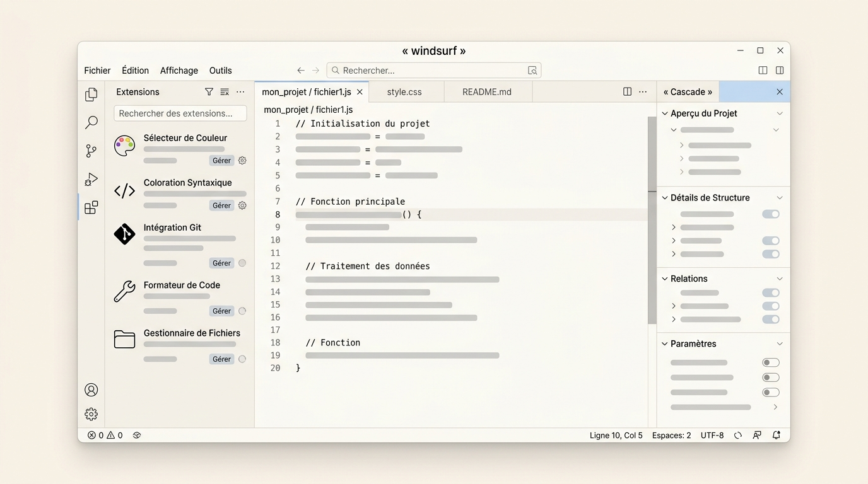Open the Affichage menu
The width and height of the screenshot is (868, 484).
pyautogui.click(x=179, y=71)
